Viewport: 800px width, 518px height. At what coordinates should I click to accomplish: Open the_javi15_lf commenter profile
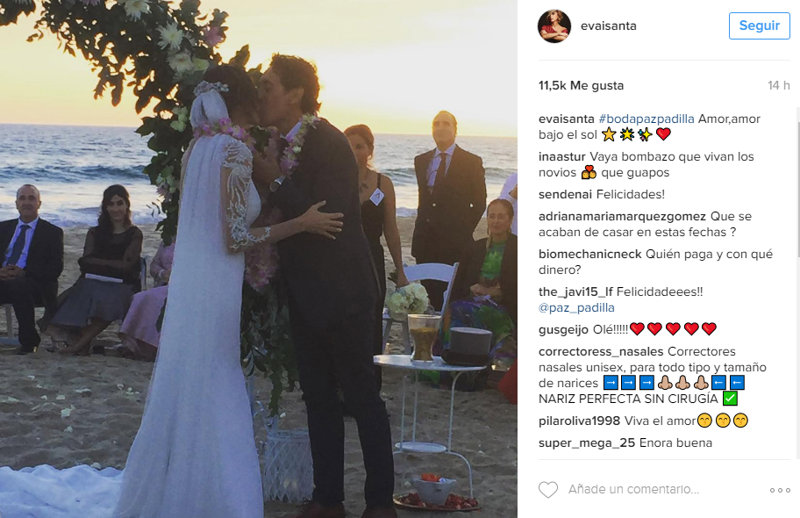[x=575, y=292]
